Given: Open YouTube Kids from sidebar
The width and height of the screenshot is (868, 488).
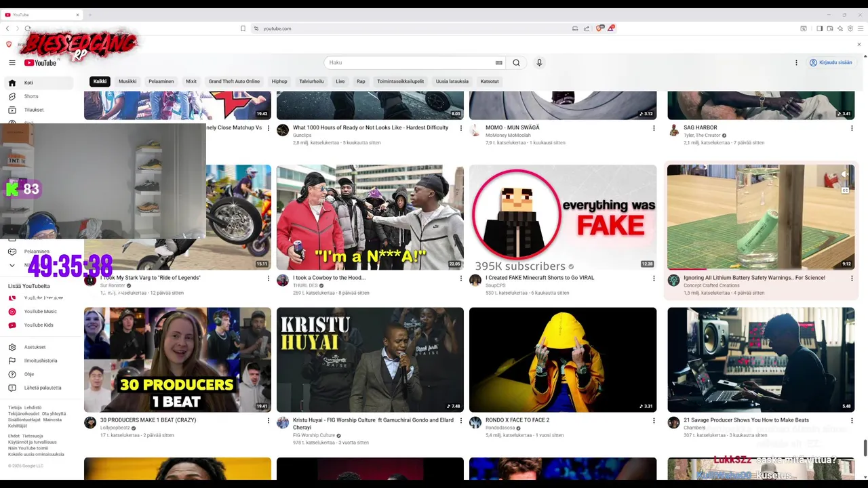Looking at the screenshot, I should point(37,325).
